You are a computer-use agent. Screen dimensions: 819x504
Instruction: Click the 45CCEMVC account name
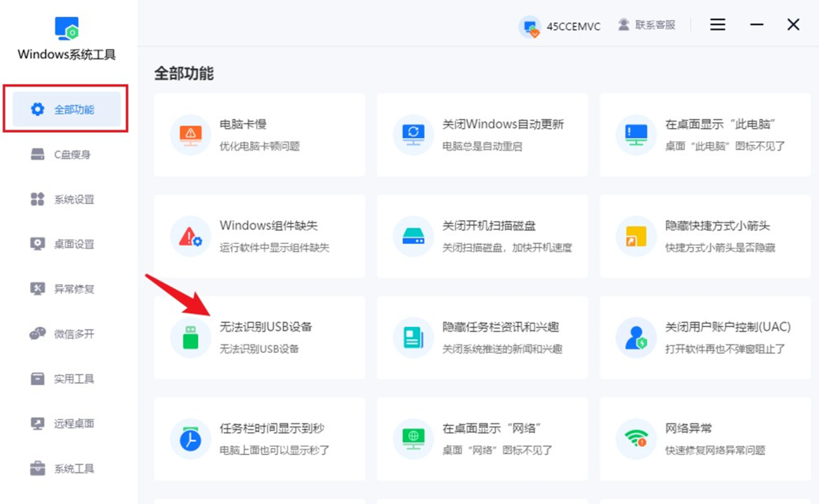(573, 27)
